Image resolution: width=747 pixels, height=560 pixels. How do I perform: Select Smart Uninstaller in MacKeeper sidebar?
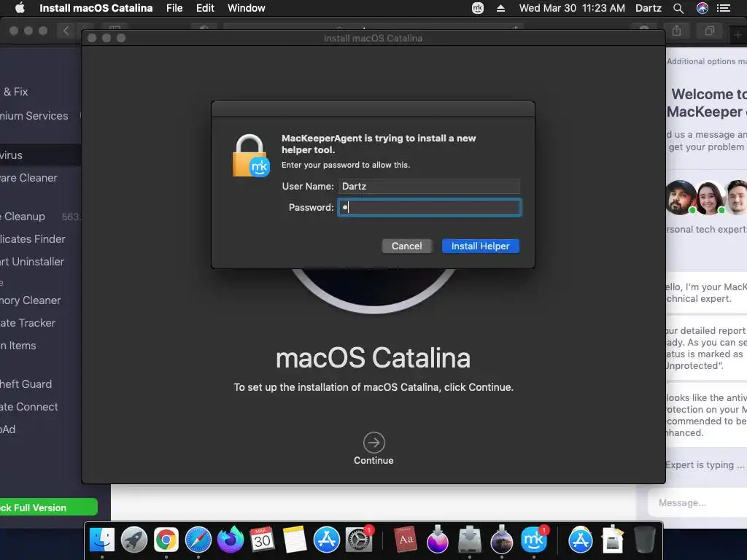(32, 262)
